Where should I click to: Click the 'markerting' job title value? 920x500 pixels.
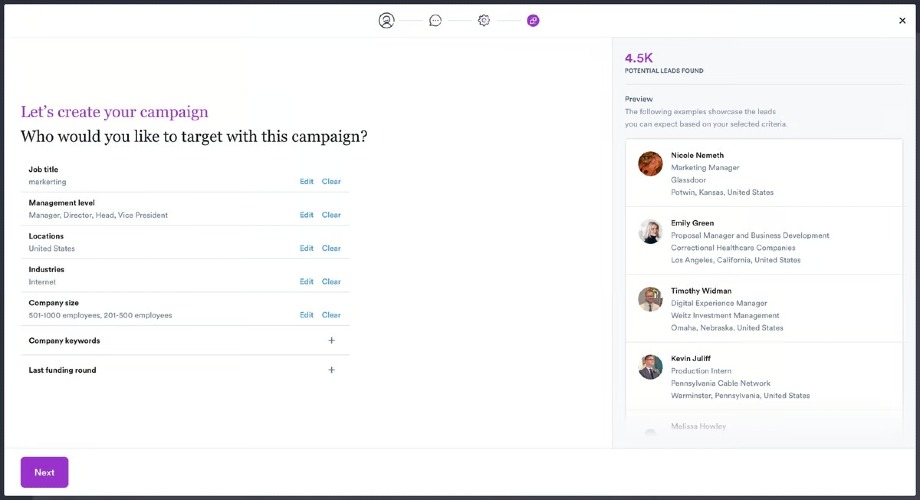(x=47, y=182)
